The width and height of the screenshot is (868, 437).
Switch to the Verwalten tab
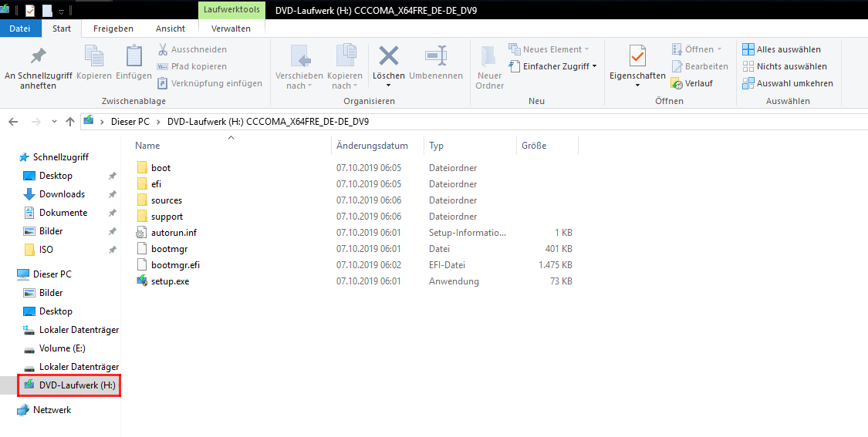coord(231,29)
